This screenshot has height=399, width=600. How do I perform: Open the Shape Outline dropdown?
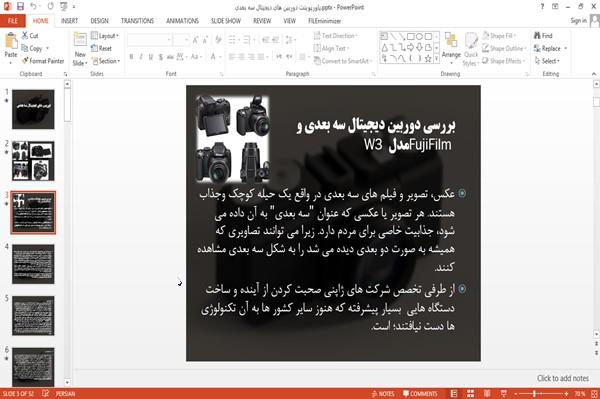tap(504, 48)
